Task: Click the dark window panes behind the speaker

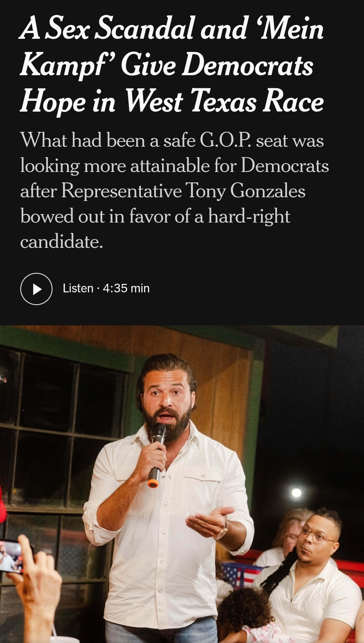Action: (57, 428)
